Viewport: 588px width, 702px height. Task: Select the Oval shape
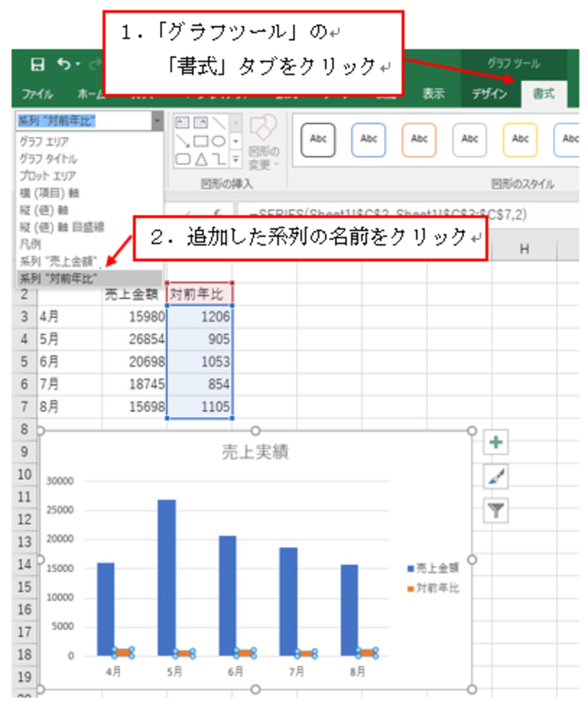[219, 141]
